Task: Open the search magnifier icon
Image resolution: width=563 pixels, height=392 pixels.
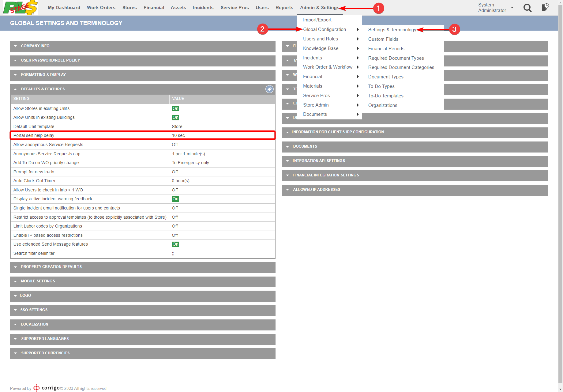Action: 527,8
